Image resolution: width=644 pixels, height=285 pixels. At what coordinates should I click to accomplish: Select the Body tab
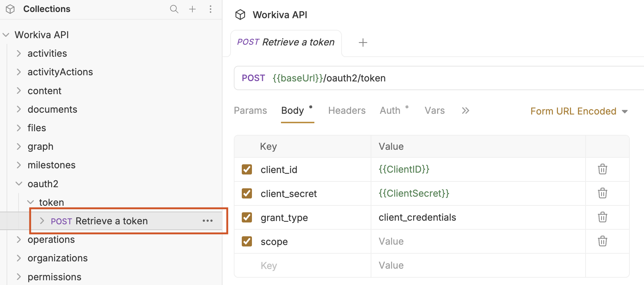point(293,111)
